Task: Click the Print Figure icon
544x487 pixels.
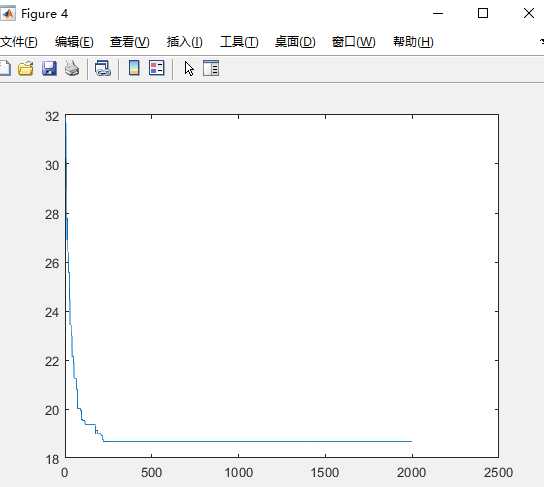Action: click(72, 68)
